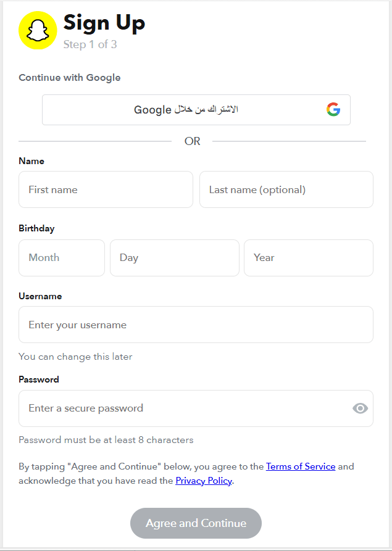Click the Enter your username field
This screenshot has height=551, width=392.
196,325
